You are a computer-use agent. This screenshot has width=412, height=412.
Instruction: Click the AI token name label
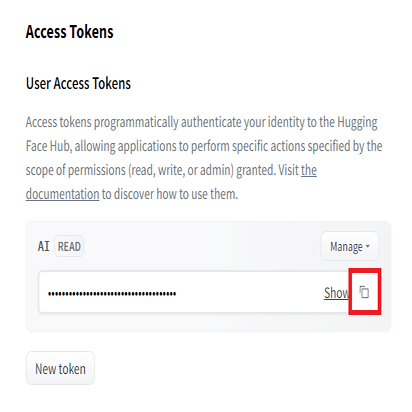(44, 246)
